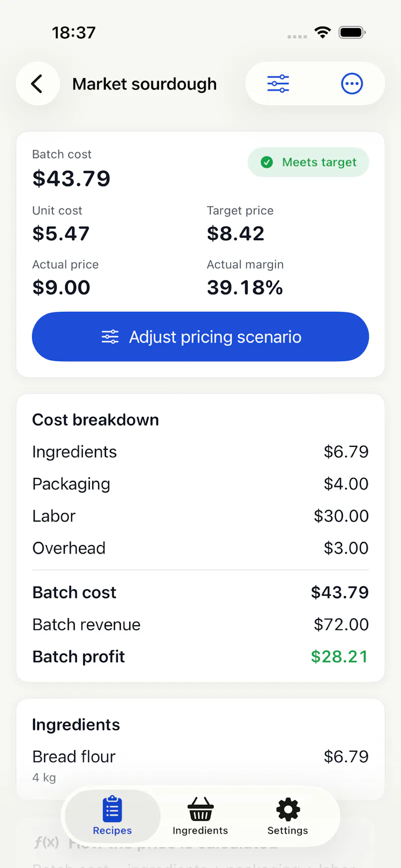Tap the Actual price value $9.00
The image size is (401, 868).
pyautogui.click(x=61, y=287)
